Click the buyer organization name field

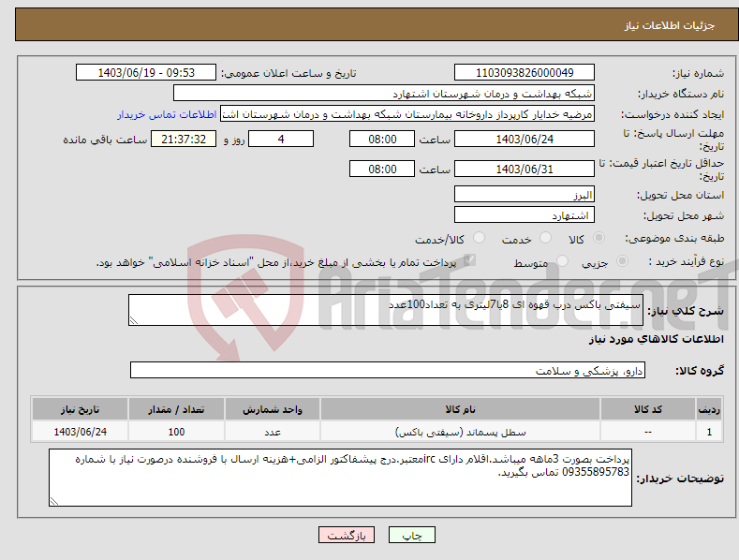tap(384, 94)
